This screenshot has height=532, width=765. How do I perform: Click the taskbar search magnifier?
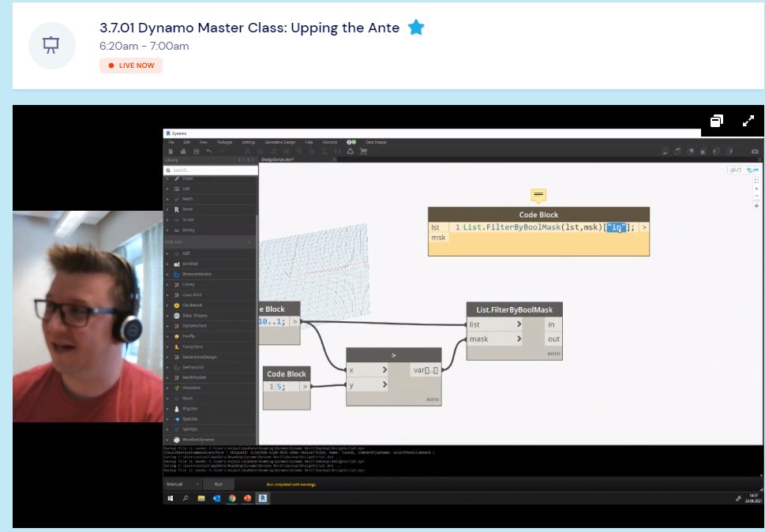pyautogui.click(x=186, y=498)
